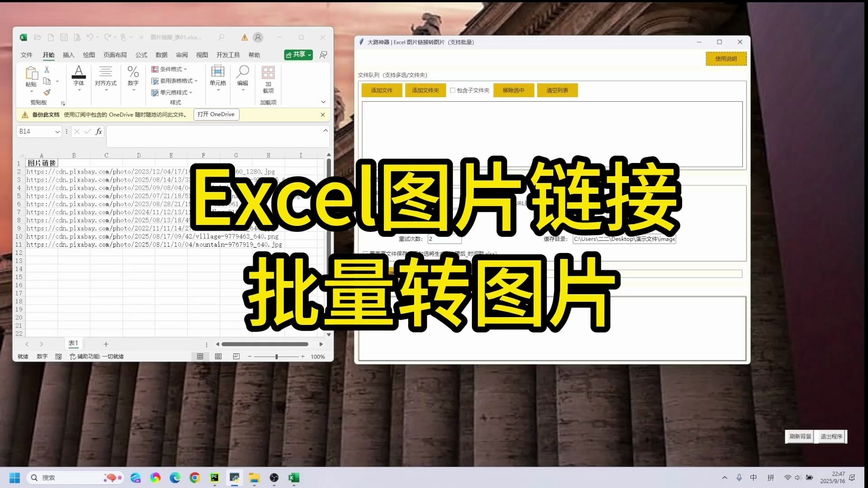Click the 添加文件 button
The image size is (868, 488).
[381, 90]
